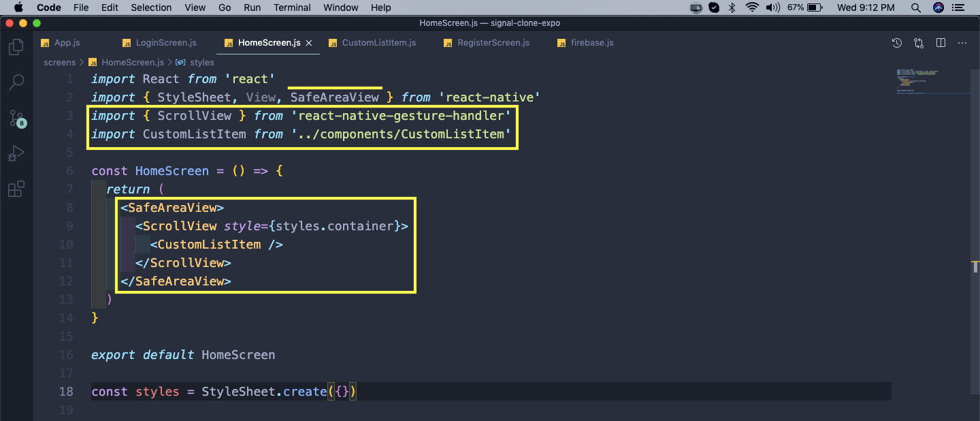Open the Selection menu

tap(151, 7)
